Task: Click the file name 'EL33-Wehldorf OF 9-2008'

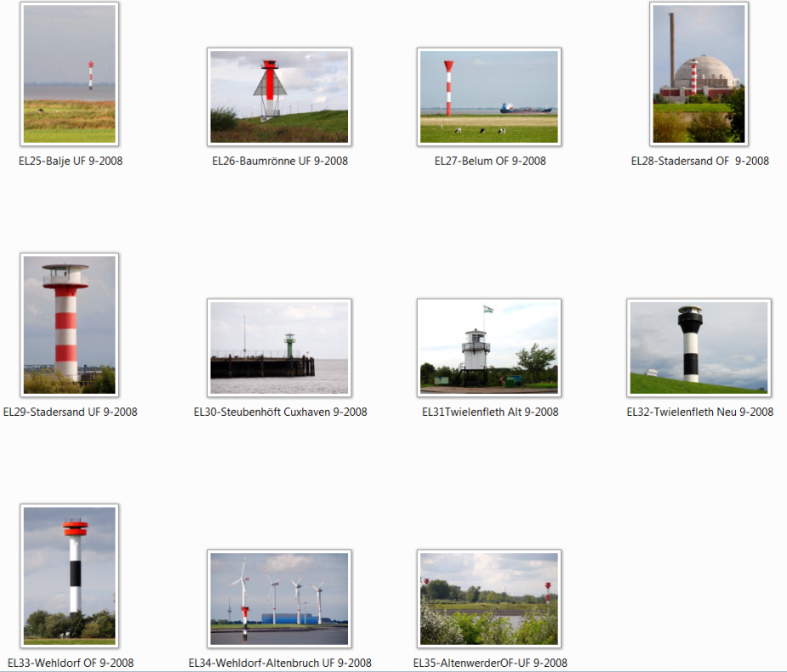Action: (71, 663)
